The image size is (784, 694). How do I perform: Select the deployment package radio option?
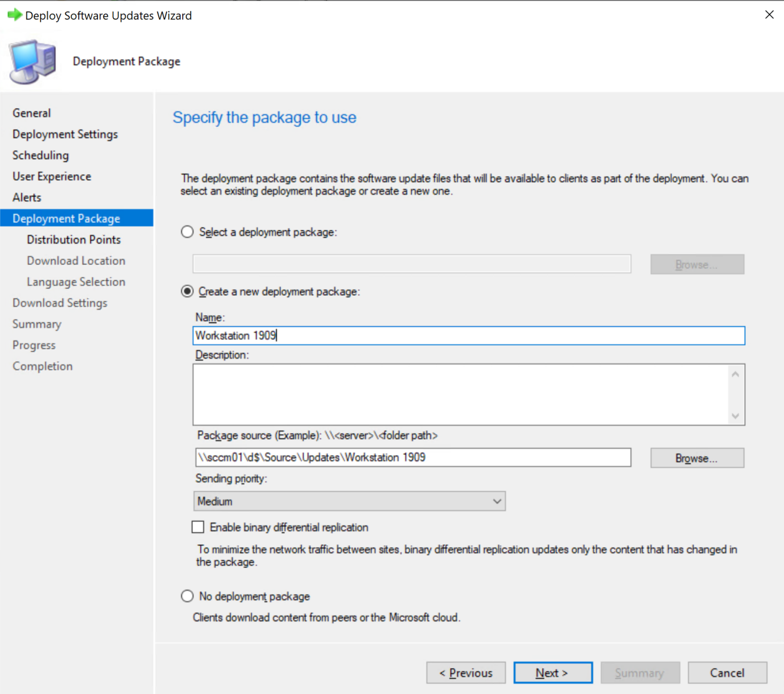click(187, 232)
